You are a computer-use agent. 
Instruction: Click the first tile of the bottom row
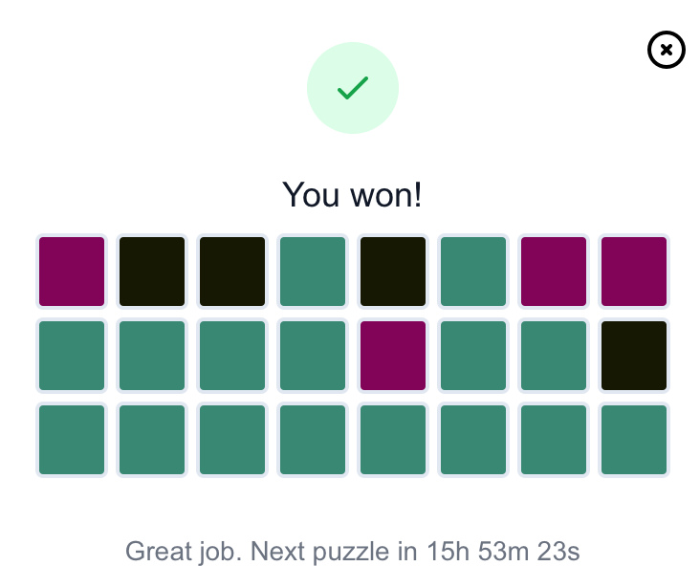tap(72, 440)
